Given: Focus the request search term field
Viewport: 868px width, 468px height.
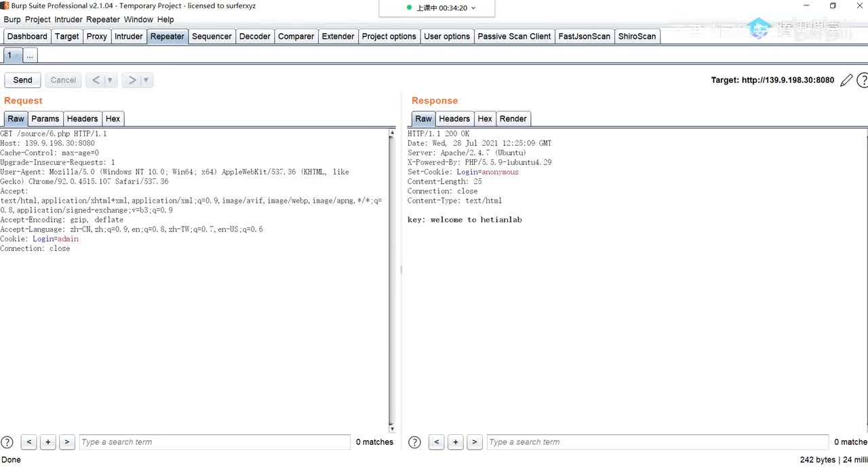Looking at the screenshot, I should [x=214, y=442].
